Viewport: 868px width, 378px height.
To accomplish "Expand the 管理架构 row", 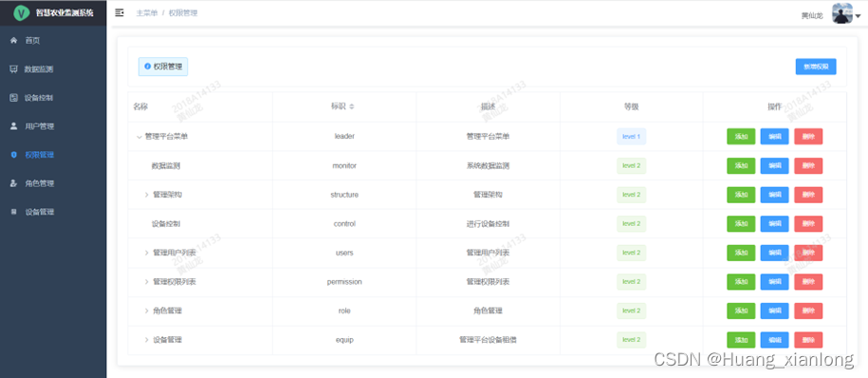I will click(x=147, y=195).
